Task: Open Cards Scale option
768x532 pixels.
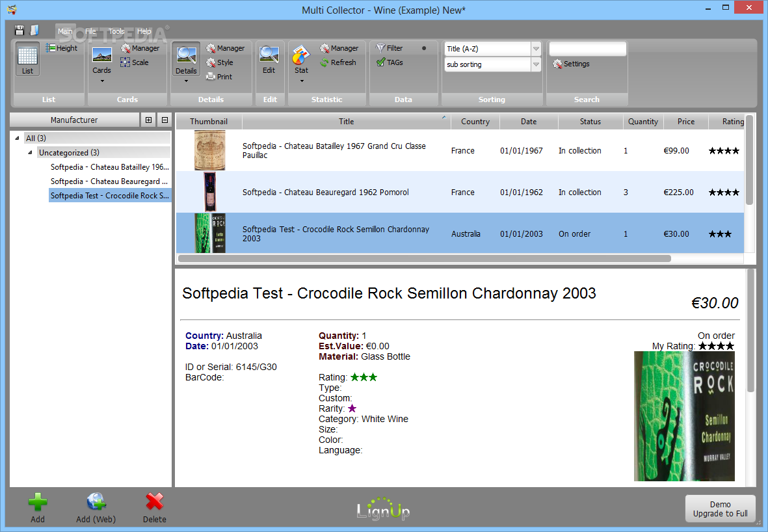Action: [134, 62]
